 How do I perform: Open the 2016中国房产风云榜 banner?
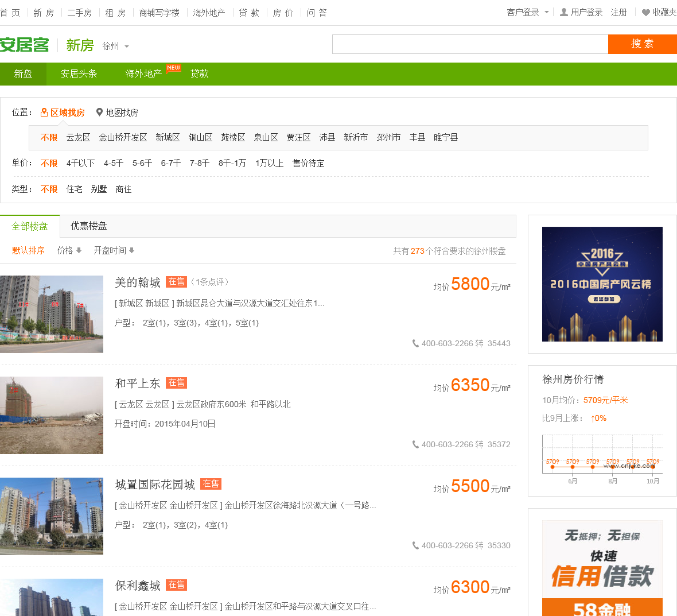[602, 284]
